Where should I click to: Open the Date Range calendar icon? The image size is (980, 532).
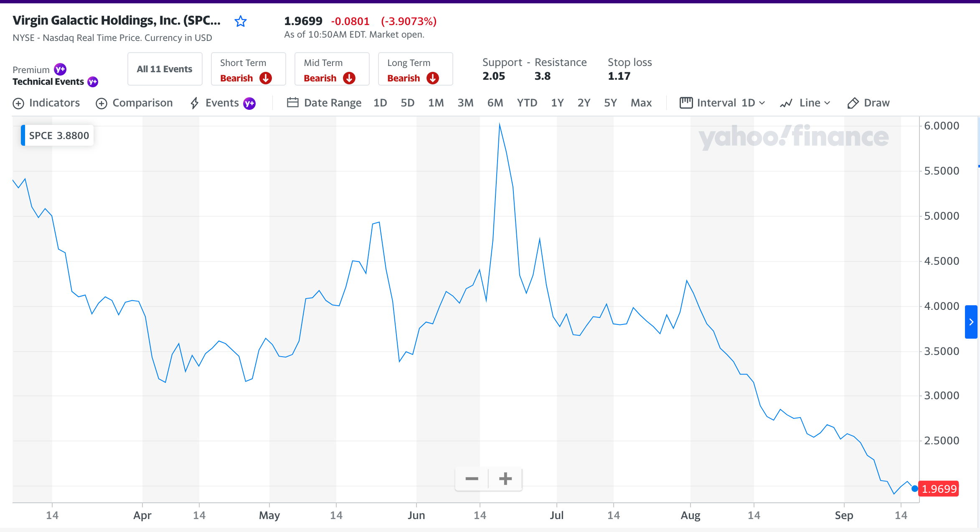pyautogui.click(x=292, y=103)
